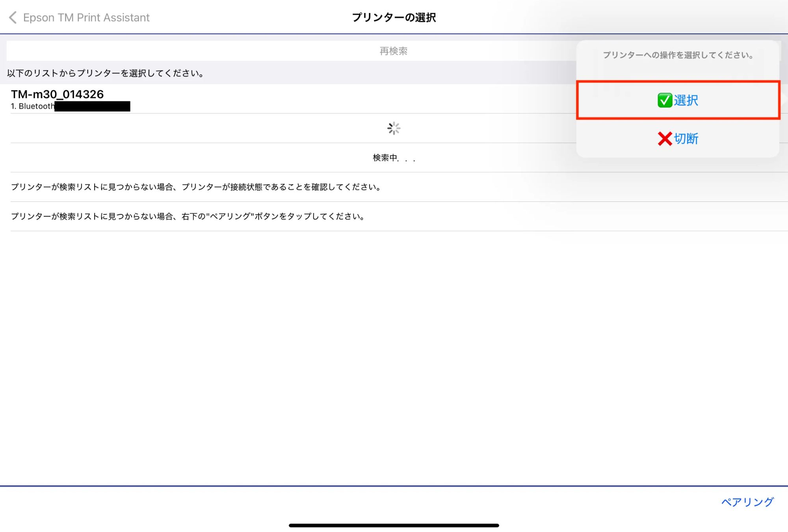The height and width of the screenshot is (532, 788).
Task: Tap the home indicator bar at bottom
Action: pos(394,525)
